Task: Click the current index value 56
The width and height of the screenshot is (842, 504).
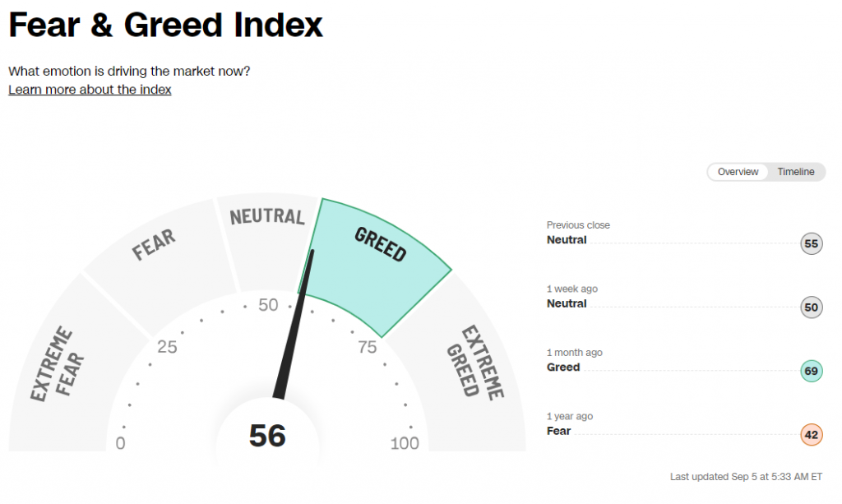Action: 267,436
